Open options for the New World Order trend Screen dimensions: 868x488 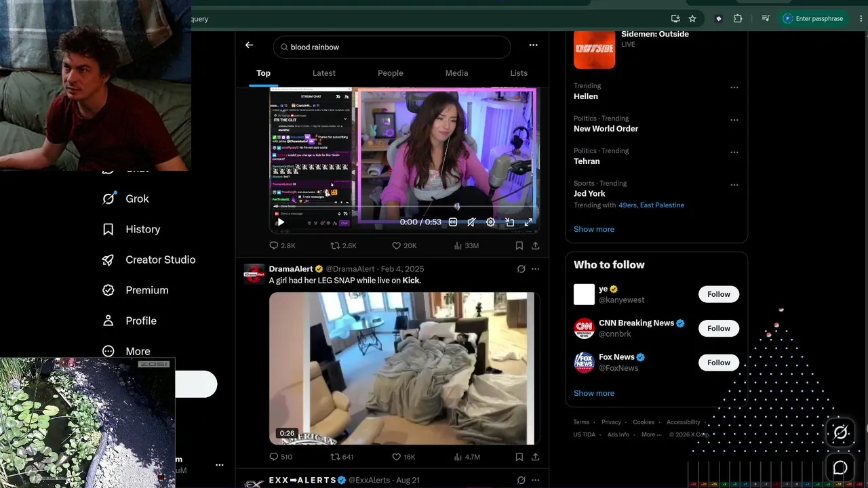(734, 120)
